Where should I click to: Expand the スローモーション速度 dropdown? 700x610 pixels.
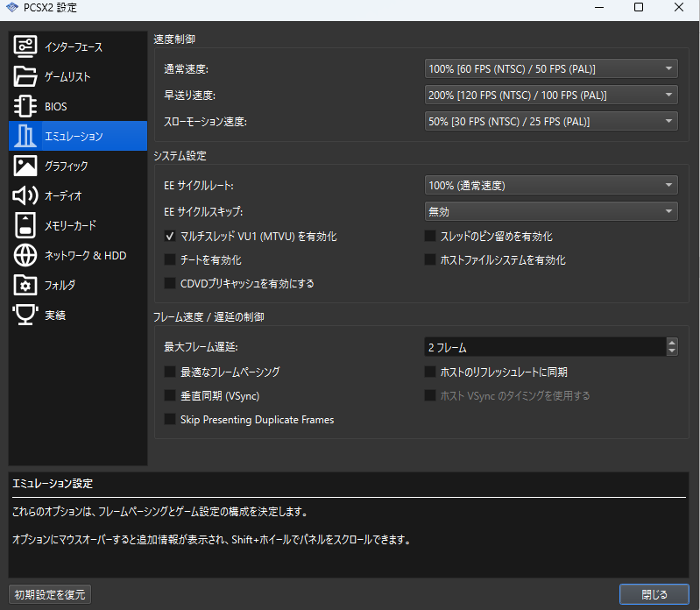(x=551, y=121)
